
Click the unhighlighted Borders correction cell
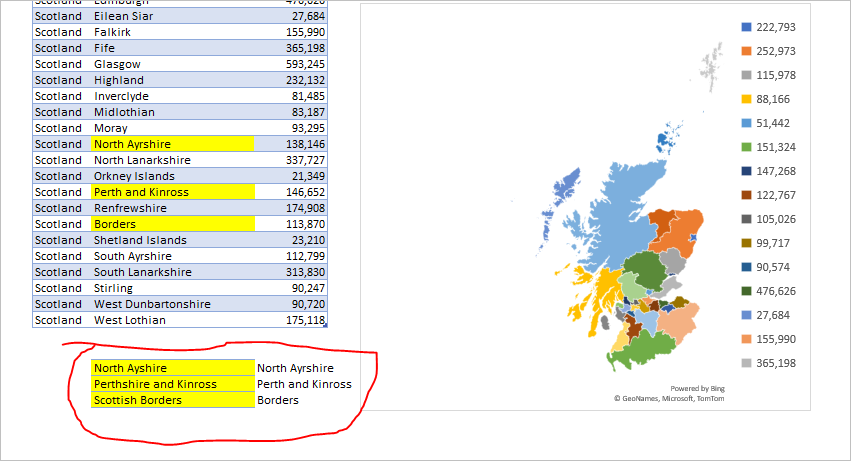point(278,400)
